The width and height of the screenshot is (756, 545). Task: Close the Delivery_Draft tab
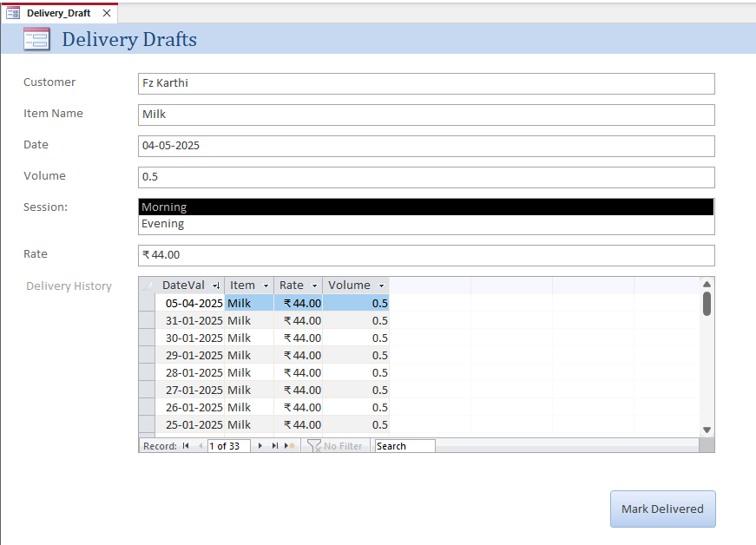click(107, 13)
